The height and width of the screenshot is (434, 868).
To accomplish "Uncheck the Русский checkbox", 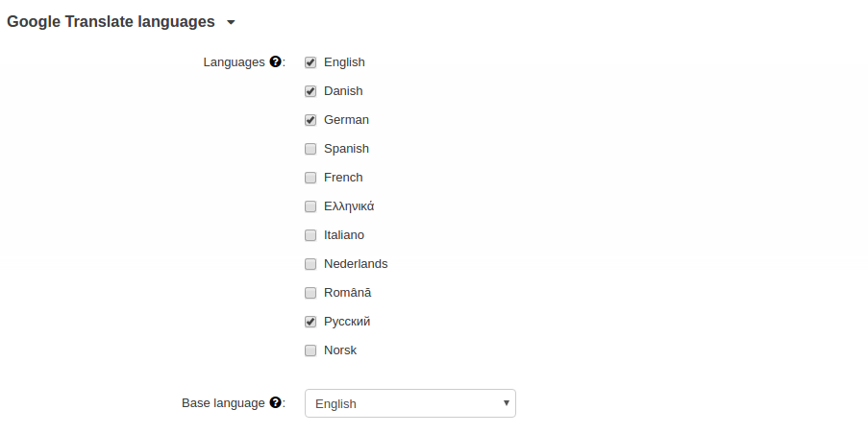I will 310,322.
